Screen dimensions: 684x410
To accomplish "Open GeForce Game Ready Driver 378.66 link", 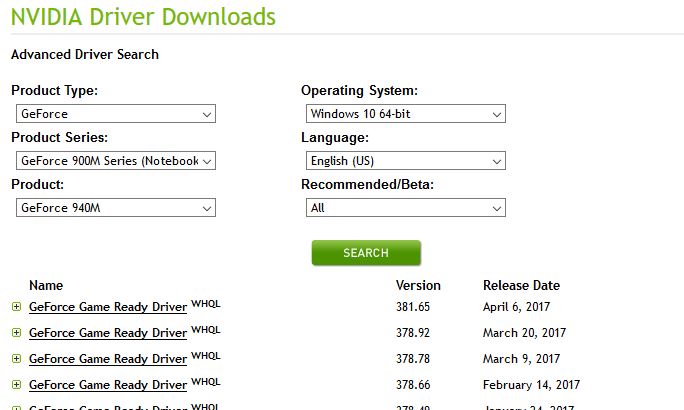I will click(x=108, y=385).
